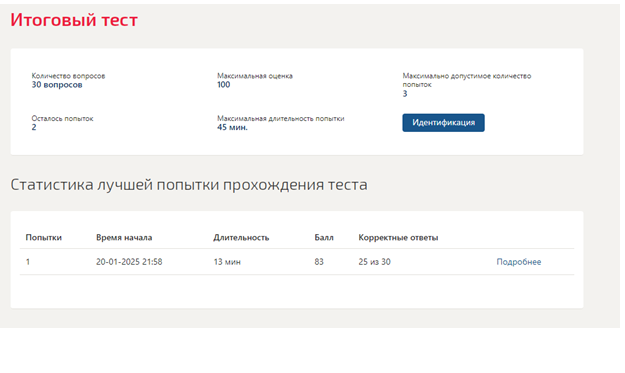Viewport: 625px width, 373px height.
Task: Click the start time 20-01-2025 21:58
Action: pos(129,262)
